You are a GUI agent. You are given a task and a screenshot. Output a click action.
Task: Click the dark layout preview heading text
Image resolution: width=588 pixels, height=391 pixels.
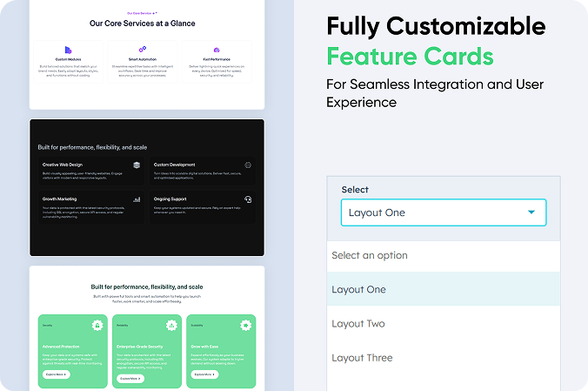pos(92,147)
